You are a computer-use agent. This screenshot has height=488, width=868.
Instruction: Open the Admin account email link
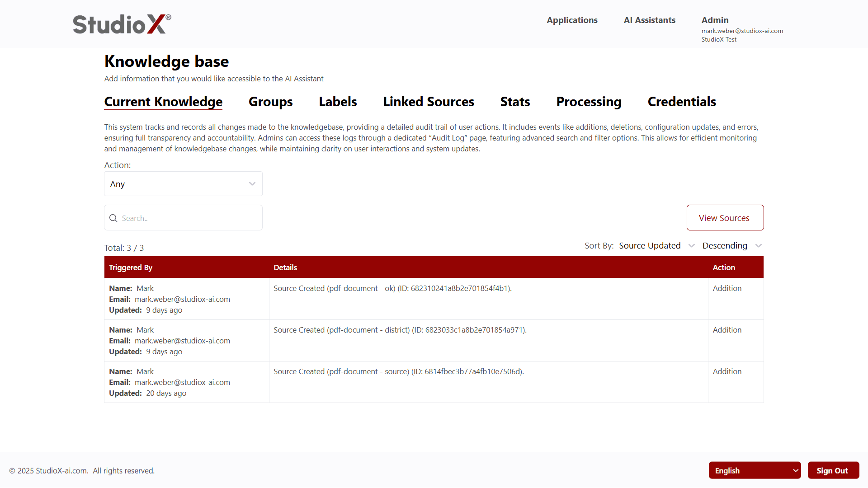742,31
